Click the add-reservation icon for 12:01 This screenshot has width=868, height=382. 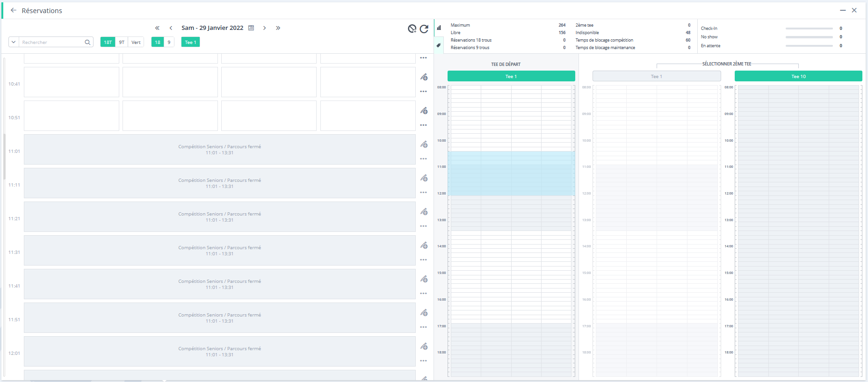point(424,346)
